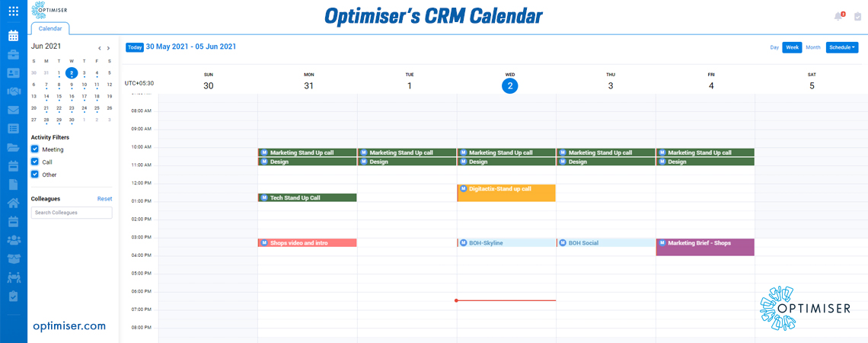
Task: Open the handshake deals sidebar icon
Action: [13, 91]
